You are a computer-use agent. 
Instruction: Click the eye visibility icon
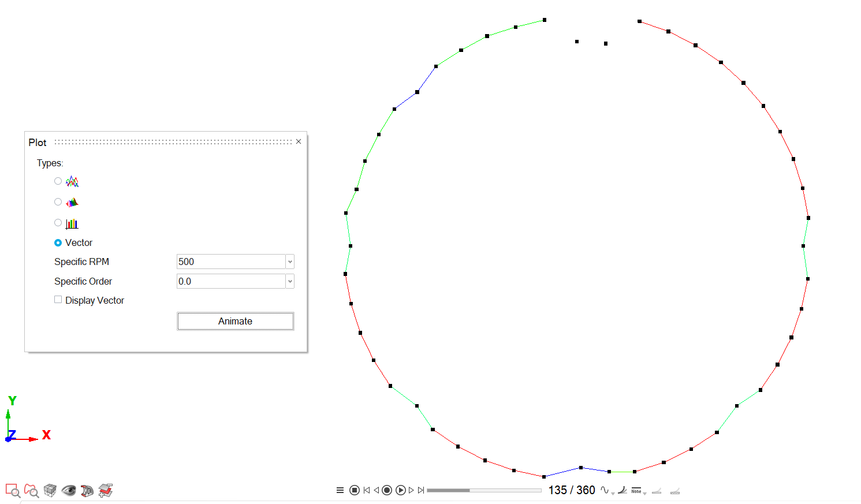69,491
